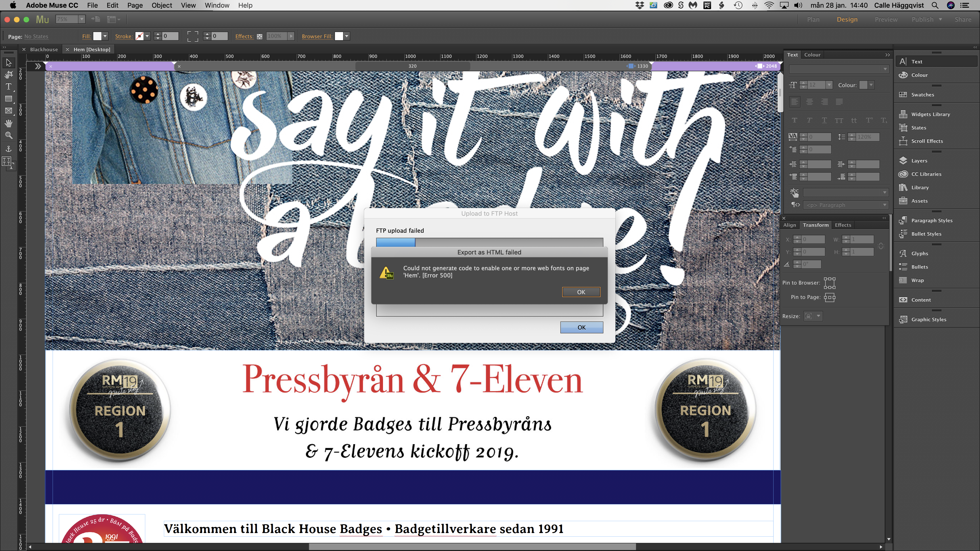Open the Paragraph Styles panel
The image size is (980, 551).
[x=936, y=220]
